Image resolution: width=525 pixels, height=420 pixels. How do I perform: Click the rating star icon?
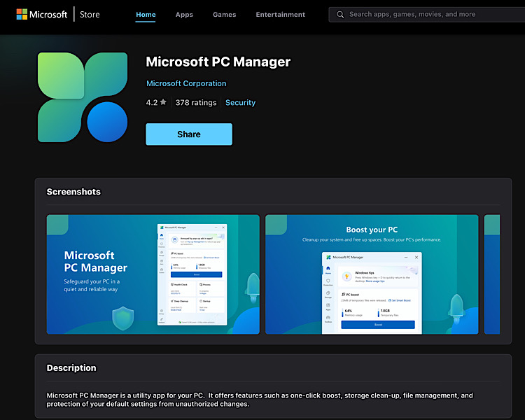point(163,101)
